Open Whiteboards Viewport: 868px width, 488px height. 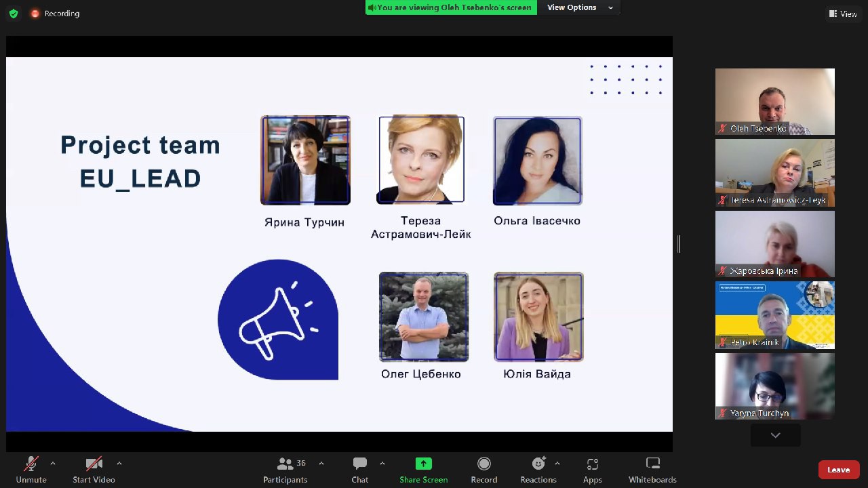[x=652, y=470]
